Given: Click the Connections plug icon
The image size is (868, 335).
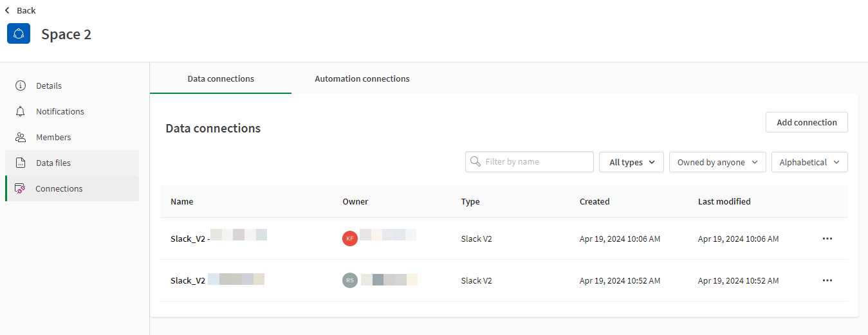Looking at the screenshot, I should [20, 188].
